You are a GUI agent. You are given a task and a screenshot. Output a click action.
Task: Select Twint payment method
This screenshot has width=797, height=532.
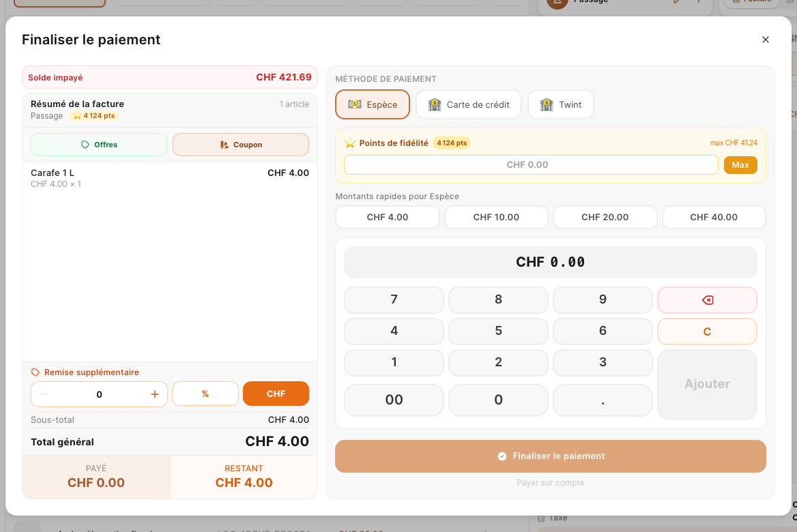click(x=561, y=104)
